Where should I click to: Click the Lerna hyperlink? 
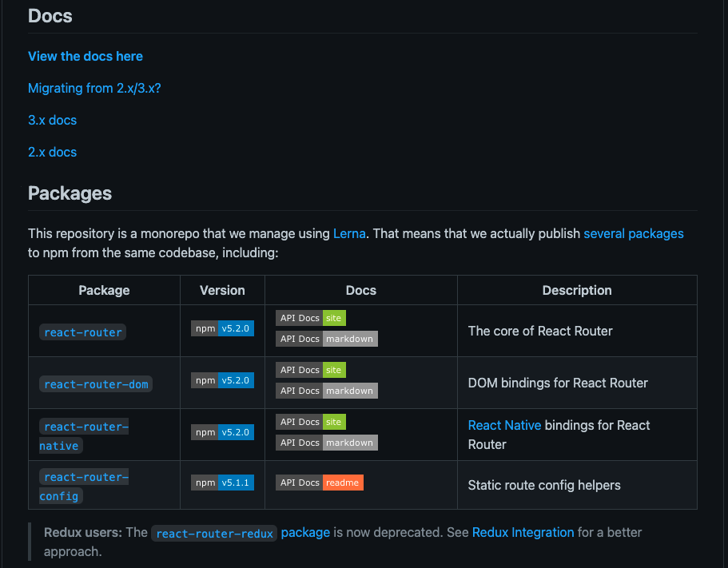tap(349, 233)
